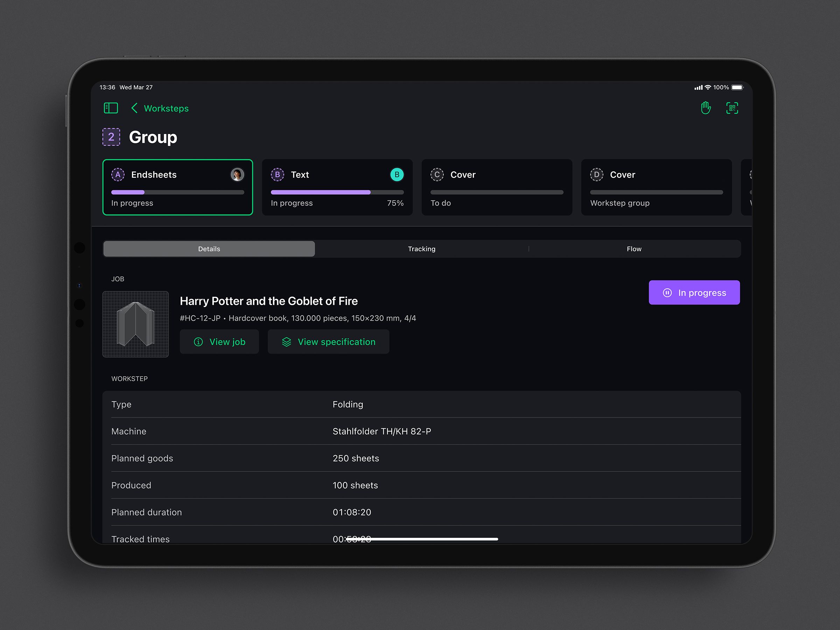The image size is (840, 630).
Task: Click the To do Cover progress bar
Action: tap(497, 192)
